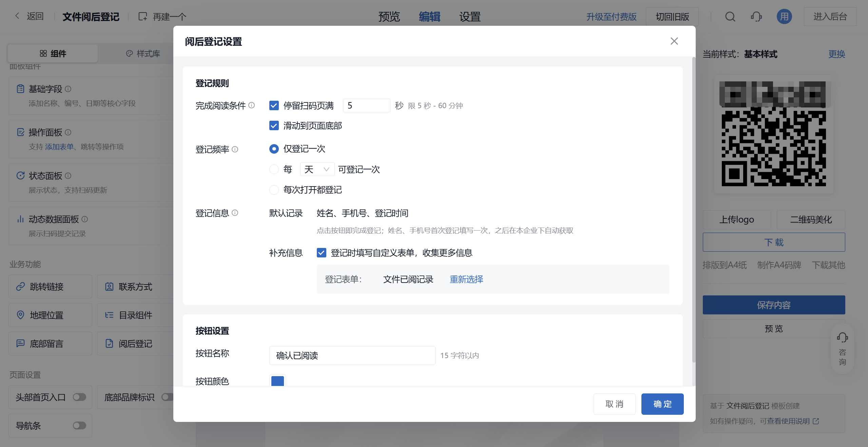Click the blue user avatar icon
Viewport: 868px width, 447px height.
tap(784, 16)
